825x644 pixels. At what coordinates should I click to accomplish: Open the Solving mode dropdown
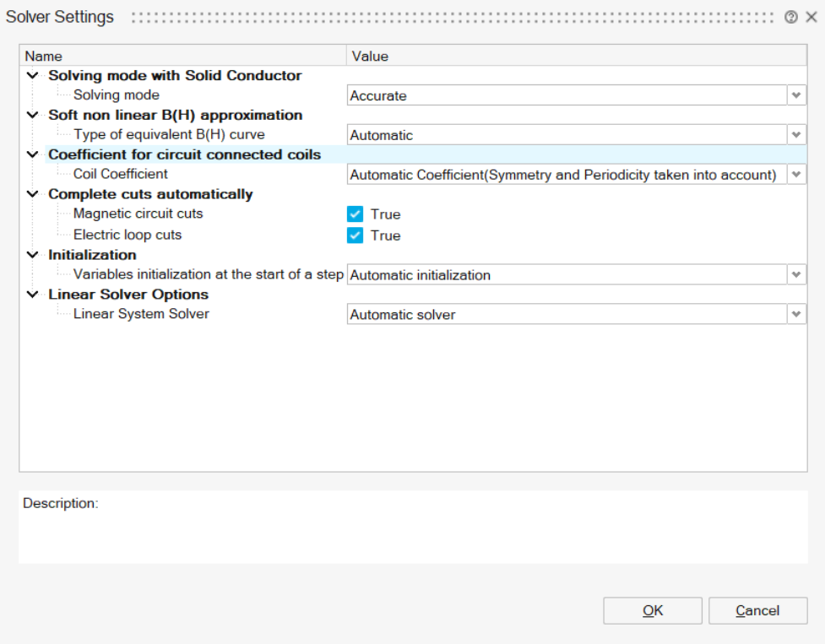796,95
